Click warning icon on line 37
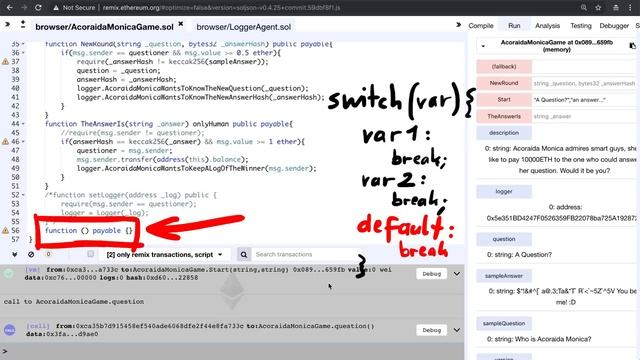 tap(5, 62)
